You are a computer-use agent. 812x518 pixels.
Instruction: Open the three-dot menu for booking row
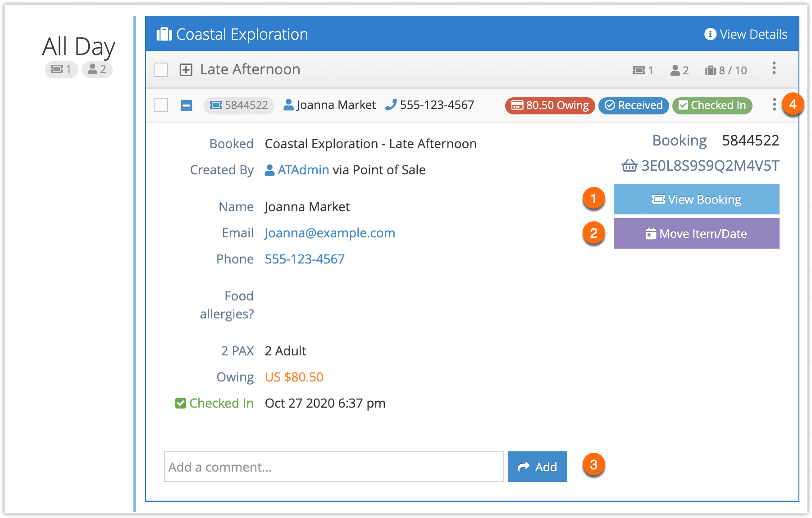(x=774, y=105)
